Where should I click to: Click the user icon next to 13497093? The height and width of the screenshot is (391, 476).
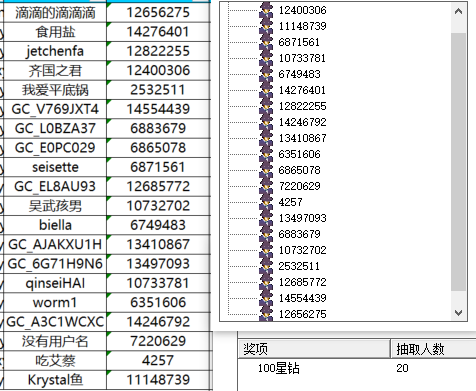(266, 218)
